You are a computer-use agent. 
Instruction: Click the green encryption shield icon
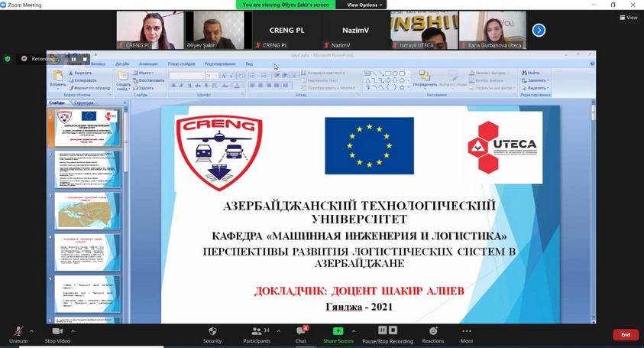click(x=8, y=58)
